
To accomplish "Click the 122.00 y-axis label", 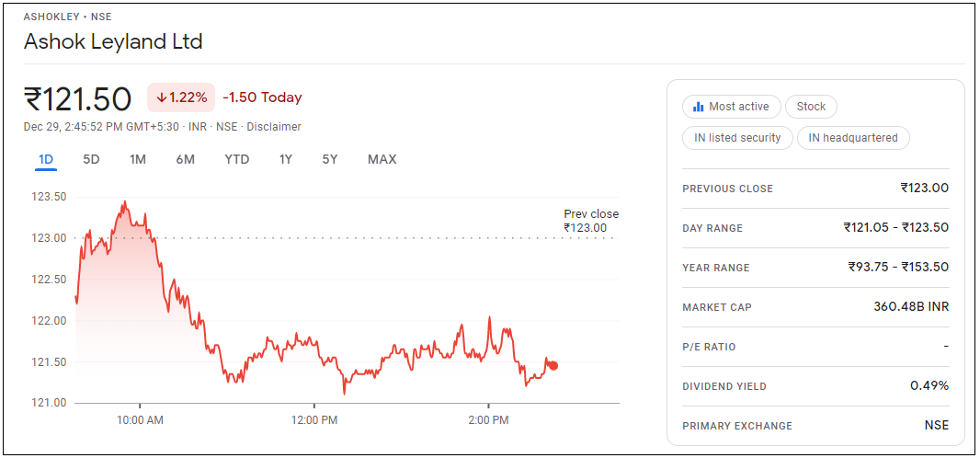I will click(x=49, y=321).
